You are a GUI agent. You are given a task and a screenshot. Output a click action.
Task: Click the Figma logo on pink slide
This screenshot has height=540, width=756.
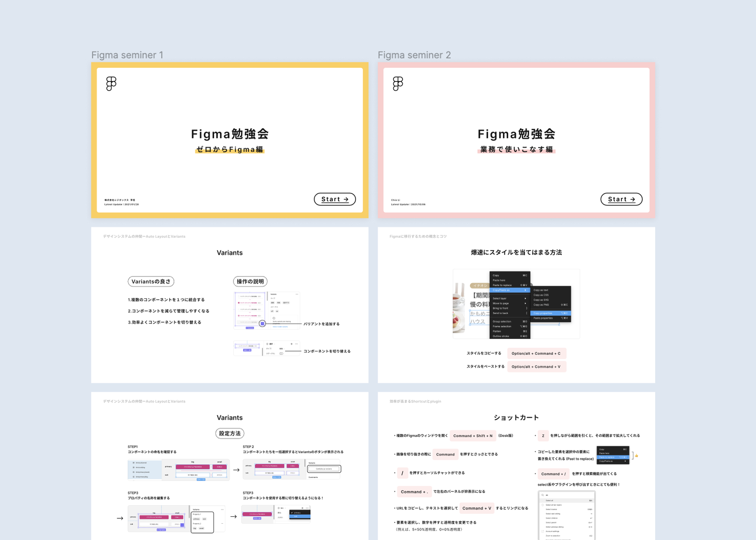click(x=398, y=84)
